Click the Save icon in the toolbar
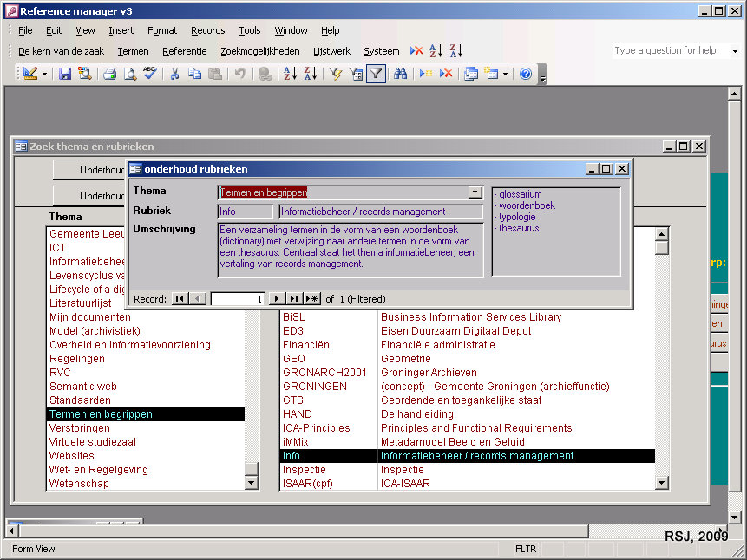 pos(65,74)
